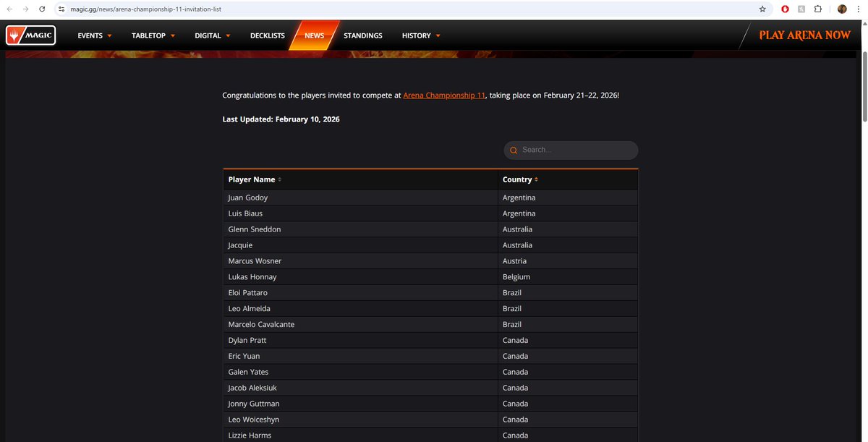Select the News nav tab

coord(314,35)
